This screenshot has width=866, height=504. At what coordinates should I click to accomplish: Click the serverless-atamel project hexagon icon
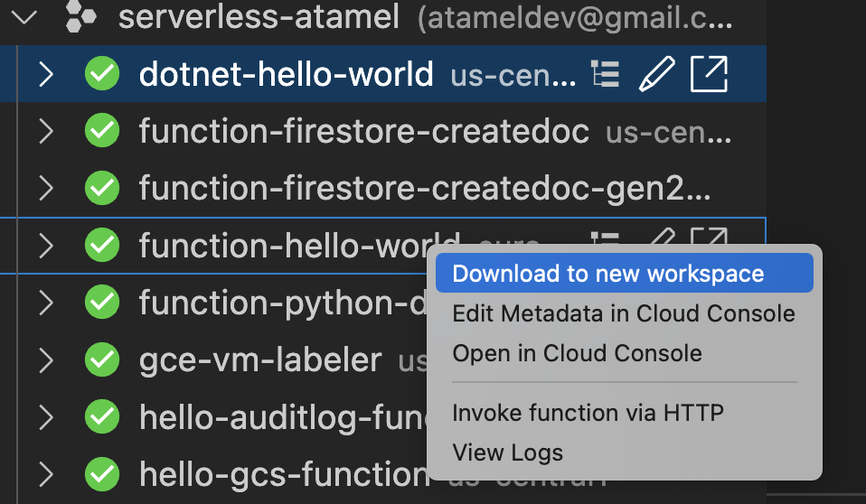[x=80, y=16]
